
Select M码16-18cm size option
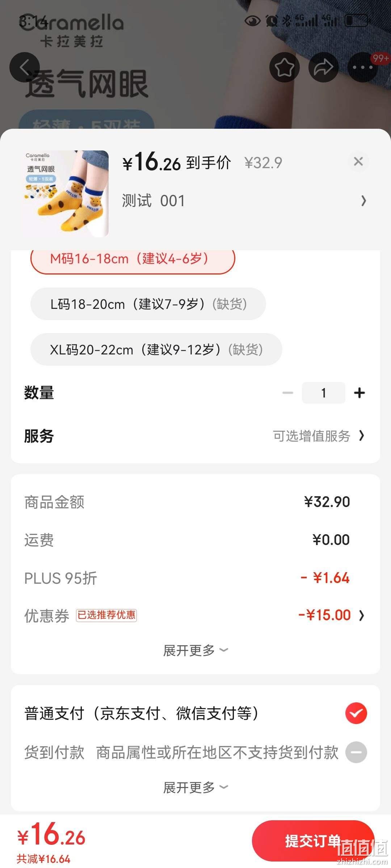133,259
